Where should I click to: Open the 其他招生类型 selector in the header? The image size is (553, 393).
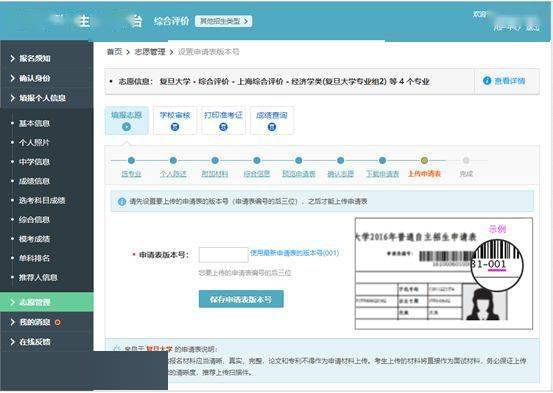click(224, 21)
